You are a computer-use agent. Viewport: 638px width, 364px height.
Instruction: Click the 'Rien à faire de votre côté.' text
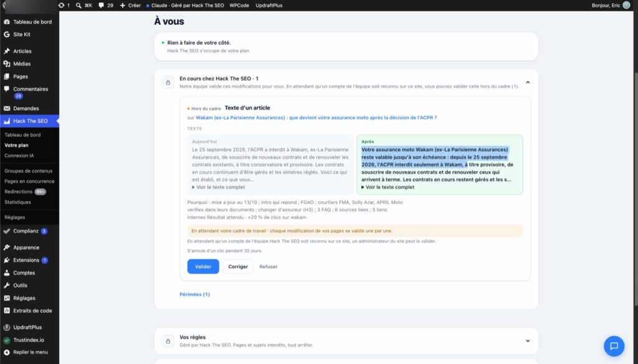[199, 43]
